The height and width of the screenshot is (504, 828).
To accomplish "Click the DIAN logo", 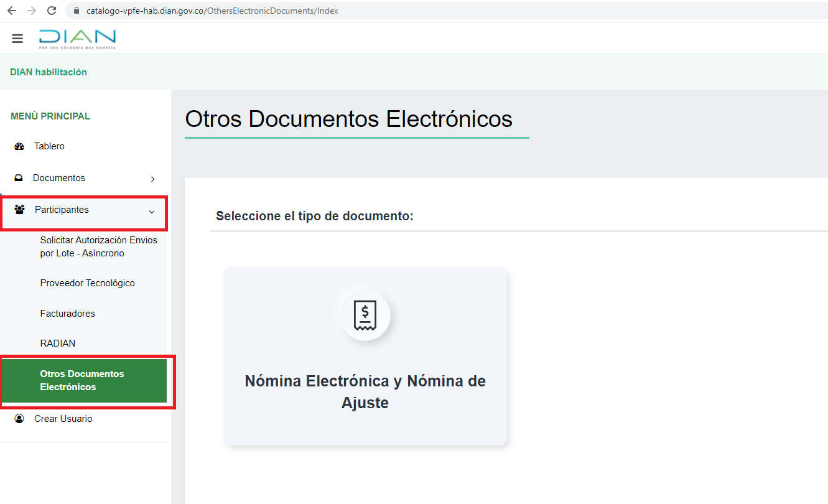I will (x=77, y=39).
